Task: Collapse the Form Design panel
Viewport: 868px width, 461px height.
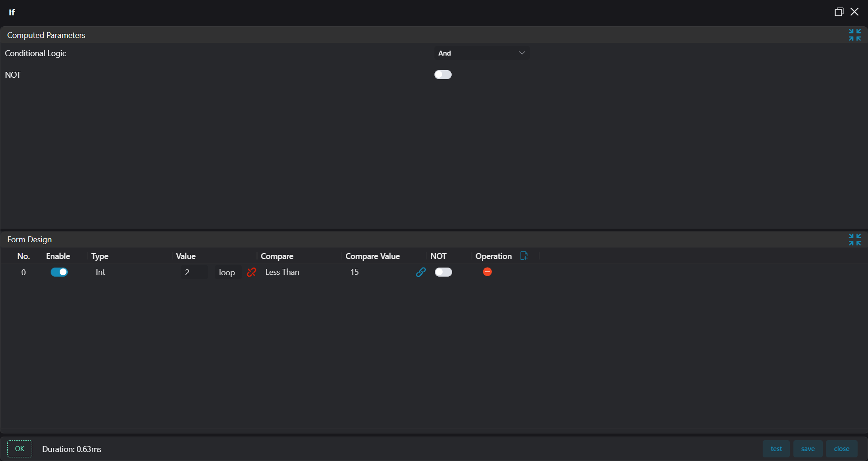Action: (x=854, y=240)
